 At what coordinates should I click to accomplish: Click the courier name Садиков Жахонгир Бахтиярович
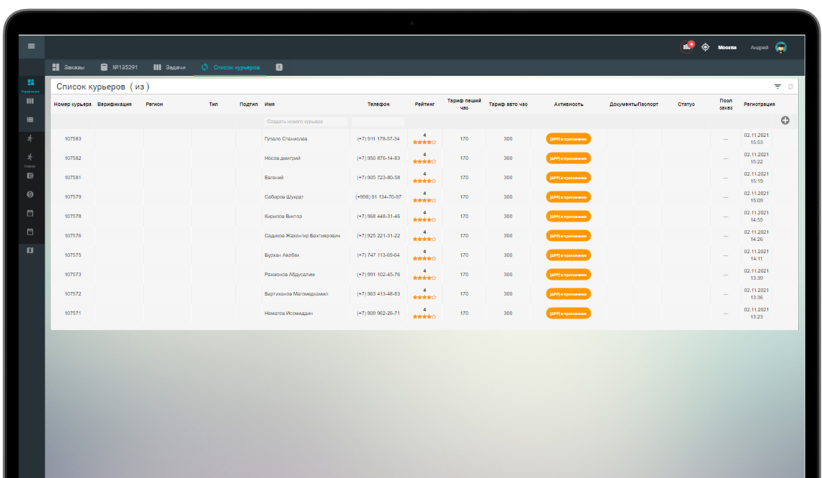[x=302, y=236]
